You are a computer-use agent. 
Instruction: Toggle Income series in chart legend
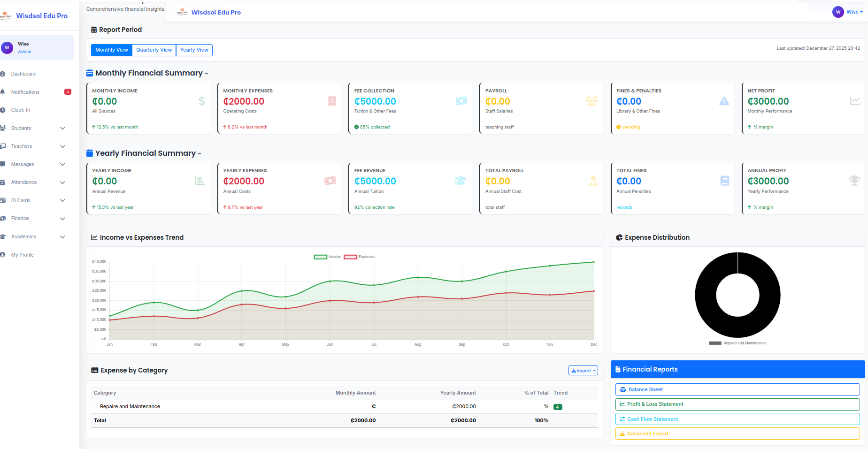[327, 257]
